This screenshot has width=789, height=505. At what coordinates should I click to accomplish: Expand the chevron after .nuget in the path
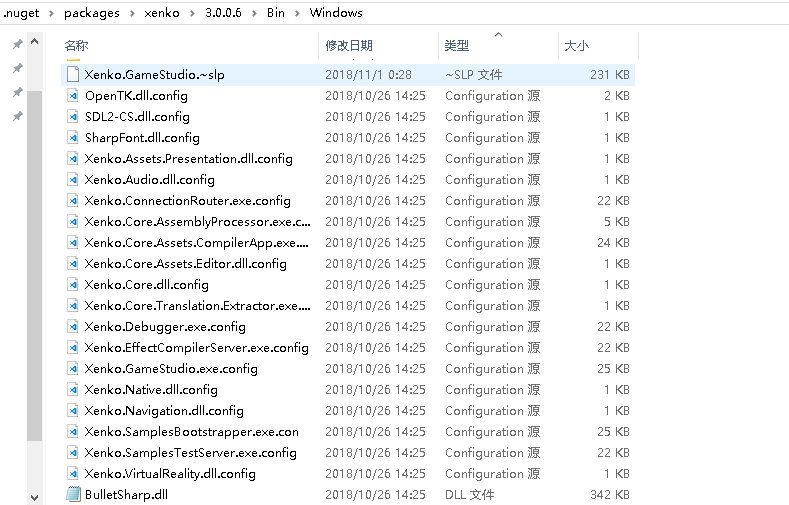pyautogui.click(x=51, y=13)
